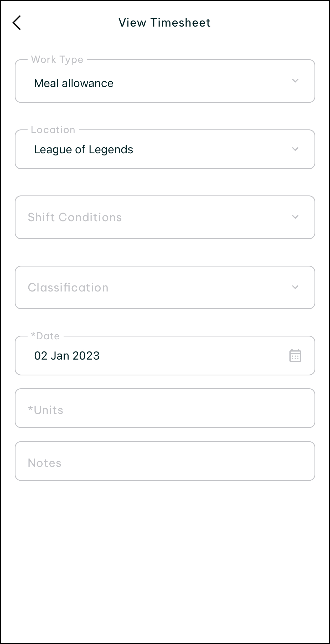Image resolution: width=330 pixels, height=644 pixels.
Task: Click the Classification chevron arrow
Action: (x=295, y=287)
